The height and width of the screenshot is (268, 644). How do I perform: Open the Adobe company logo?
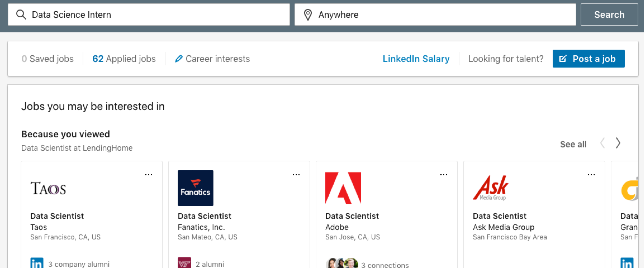[343, 188]
